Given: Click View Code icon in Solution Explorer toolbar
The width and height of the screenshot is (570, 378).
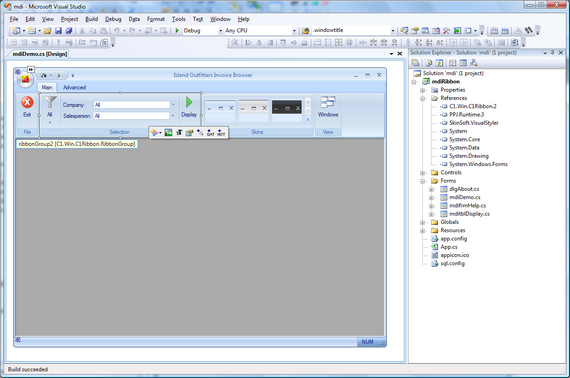Looking at the screenshot, I should click(x=453, y=63).
